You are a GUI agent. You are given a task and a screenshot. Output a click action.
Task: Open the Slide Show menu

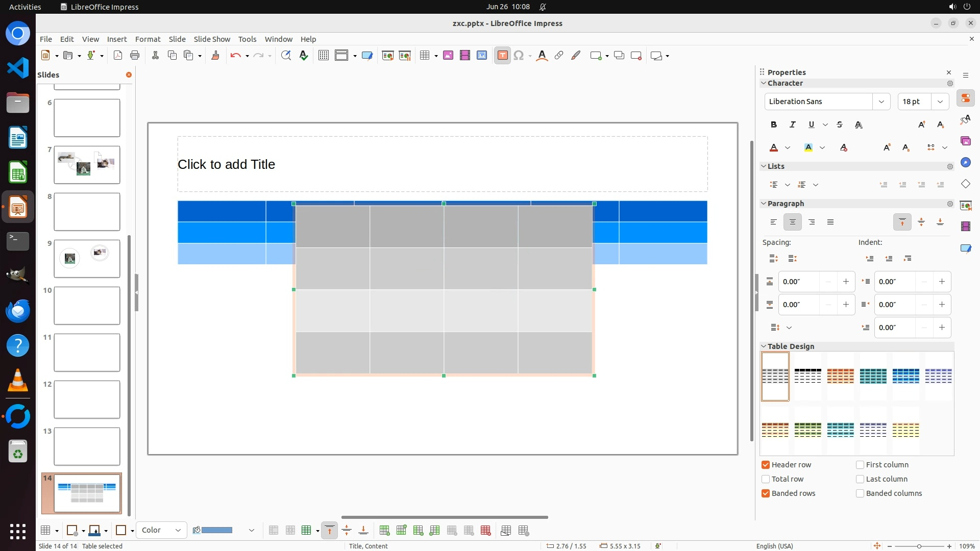[212, 39]
